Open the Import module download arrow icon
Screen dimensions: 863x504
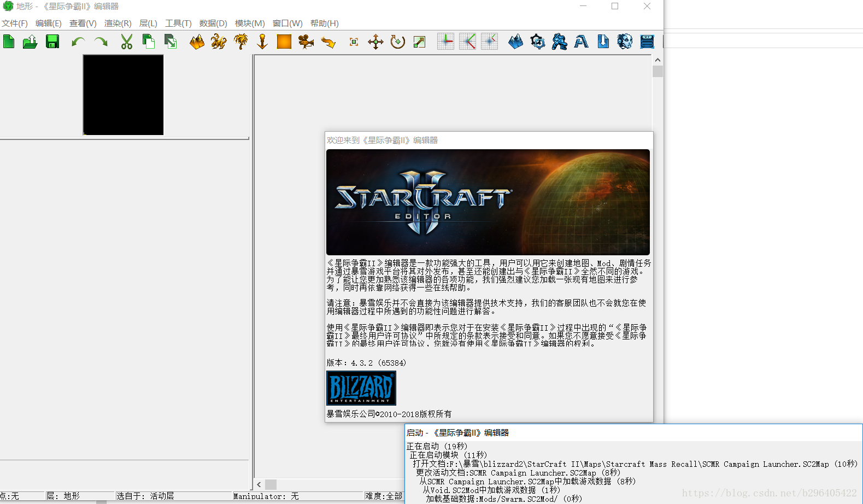(603, 42)
